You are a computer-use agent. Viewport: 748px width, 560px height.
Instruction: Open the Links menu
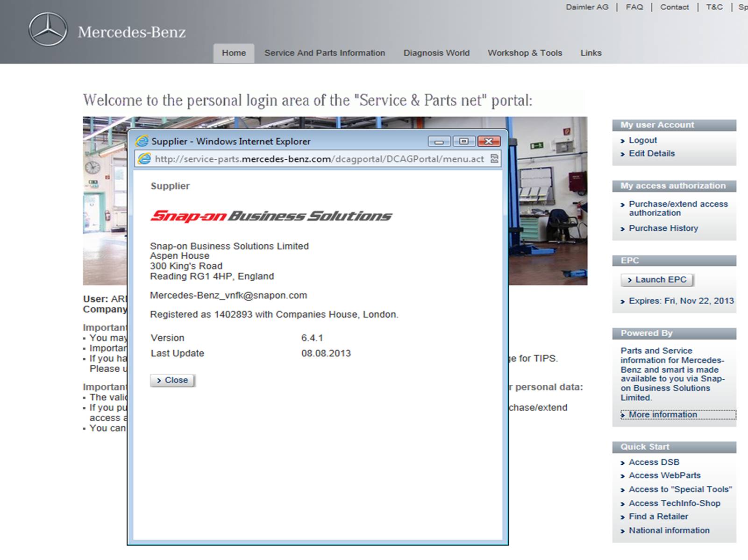[x=591, y=53]
